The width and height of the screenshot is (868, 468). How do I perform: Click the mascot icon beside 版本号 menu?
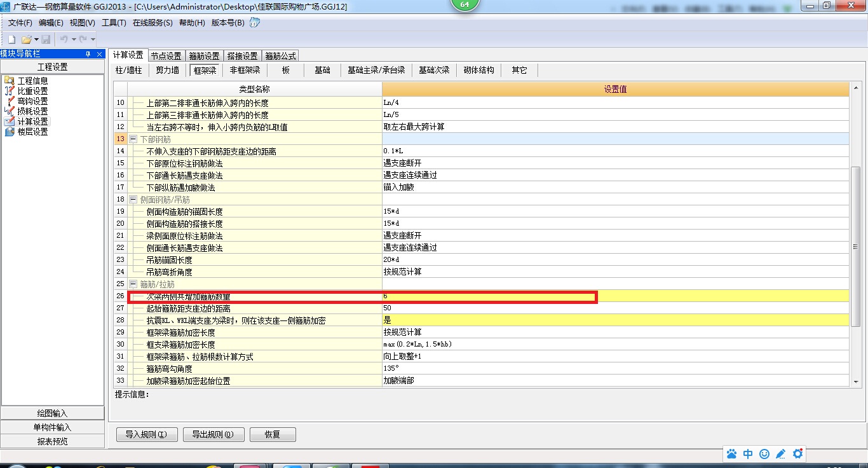[x=254, y=22]
